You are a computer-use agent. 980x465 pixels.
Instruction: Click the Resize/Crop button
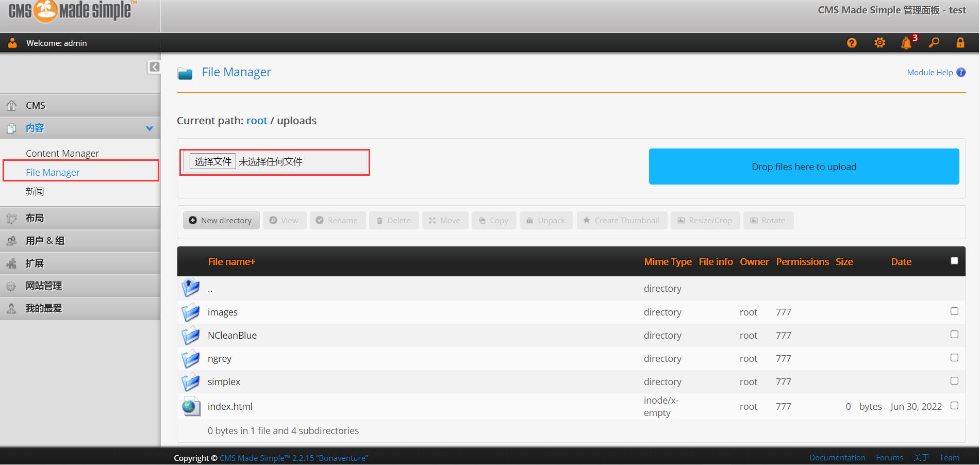click(x=705, y=220)
